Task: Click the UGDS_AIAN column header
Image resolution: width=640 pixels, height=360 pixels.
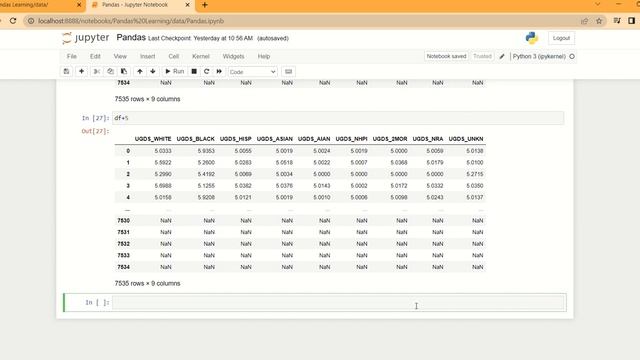Action: pos(314,139)
